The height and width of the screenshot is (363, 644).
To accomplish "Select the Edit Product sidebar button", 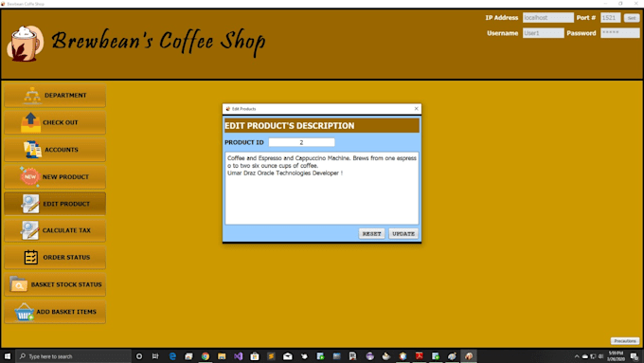I will tap(55, 204).
